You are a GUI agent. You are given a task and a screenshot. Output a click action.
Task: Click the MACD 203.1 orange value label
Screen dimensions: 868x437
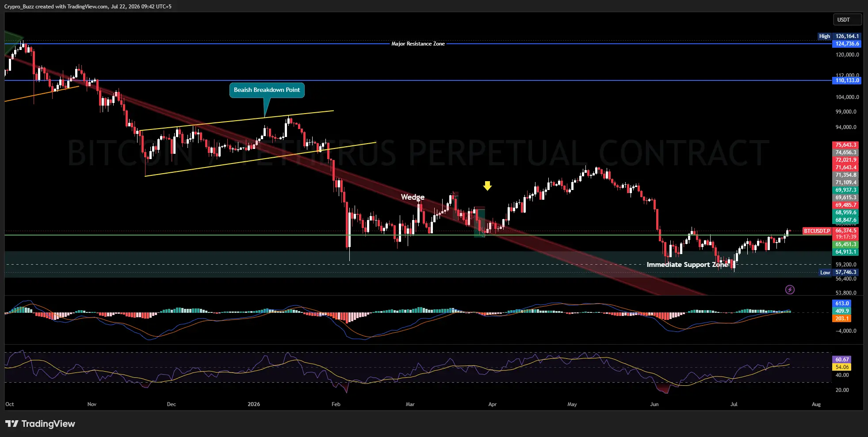(x=842, y=319)
